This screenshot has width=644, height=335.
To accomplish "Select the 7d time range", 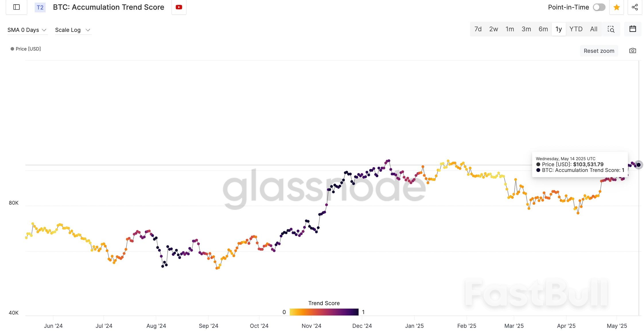I will 478,29.
